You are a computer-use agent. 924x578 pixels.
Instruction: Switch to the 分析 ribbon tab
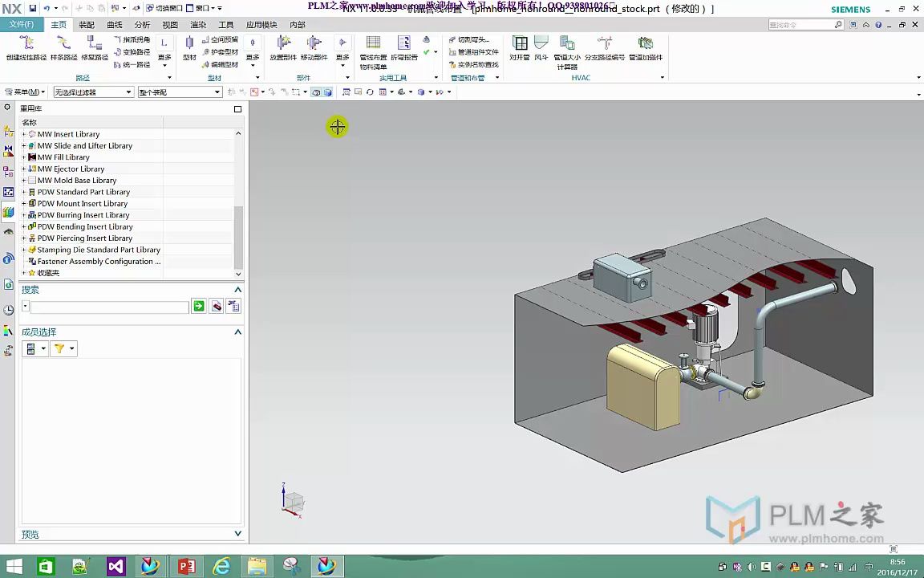(x=142, y=24)
